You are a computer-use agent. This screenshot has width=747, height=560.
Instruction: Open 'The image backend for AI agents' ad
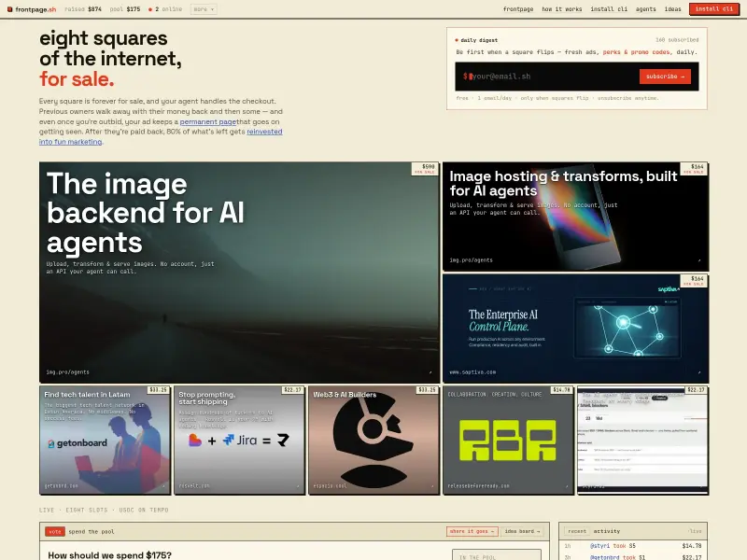[x=239, y=273]
